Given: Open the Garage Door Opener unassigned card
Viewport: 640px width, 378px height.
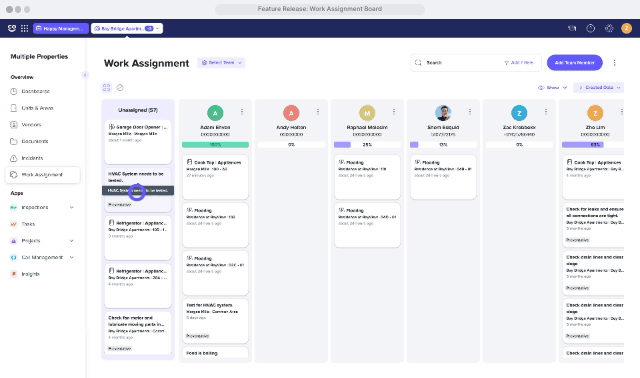Looking at the screenshot, I should (x=138, y=142).
